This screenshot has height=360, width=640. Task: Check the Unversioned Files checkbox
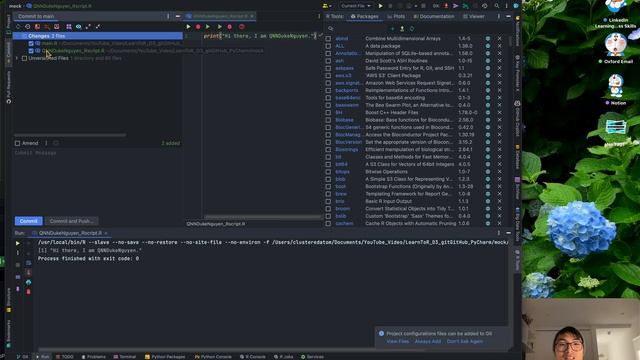(x=24, y=58)
